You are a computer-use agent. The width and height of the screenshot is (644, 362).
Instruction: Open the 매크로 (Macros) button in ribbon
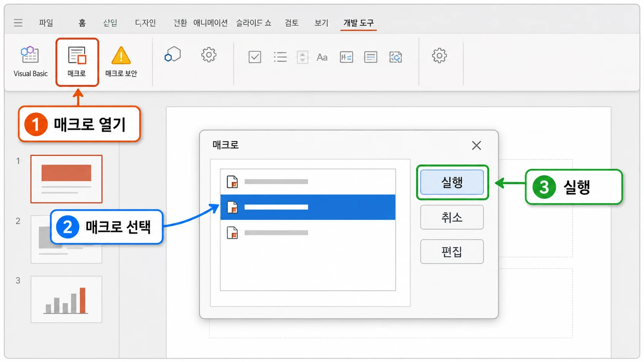pyautogui.click(x=77, y=62)
